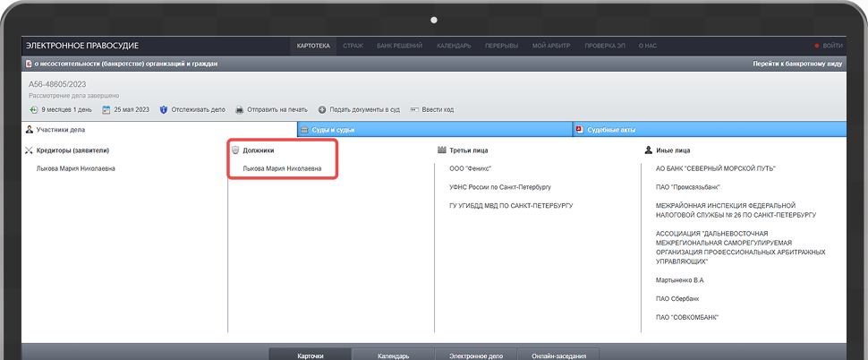Click the calendar icon next to 25 мая 2023
Image resolution: width=868 pixels, height=360 pixels.
[x=106, y=110]
